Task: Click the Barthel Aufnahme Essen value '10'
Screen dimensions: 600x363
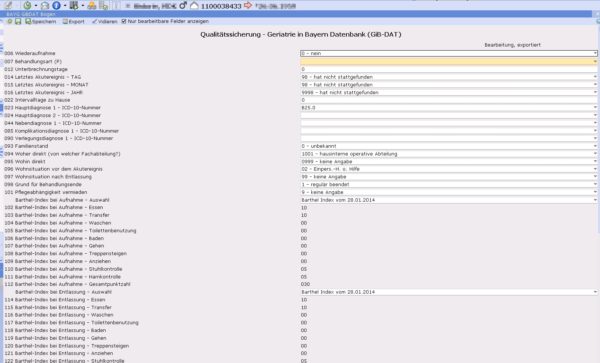Action: point(304,208)
